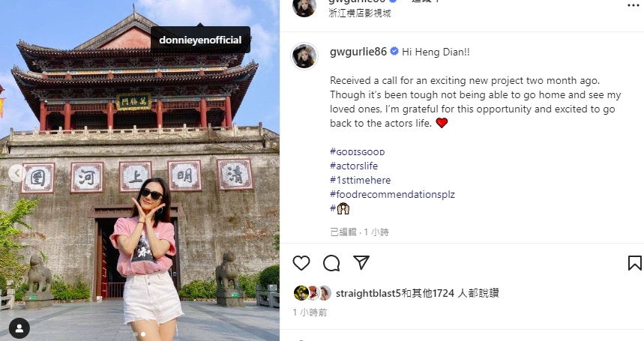Go to previous photo with left arrow

click(x=16, y=173)
